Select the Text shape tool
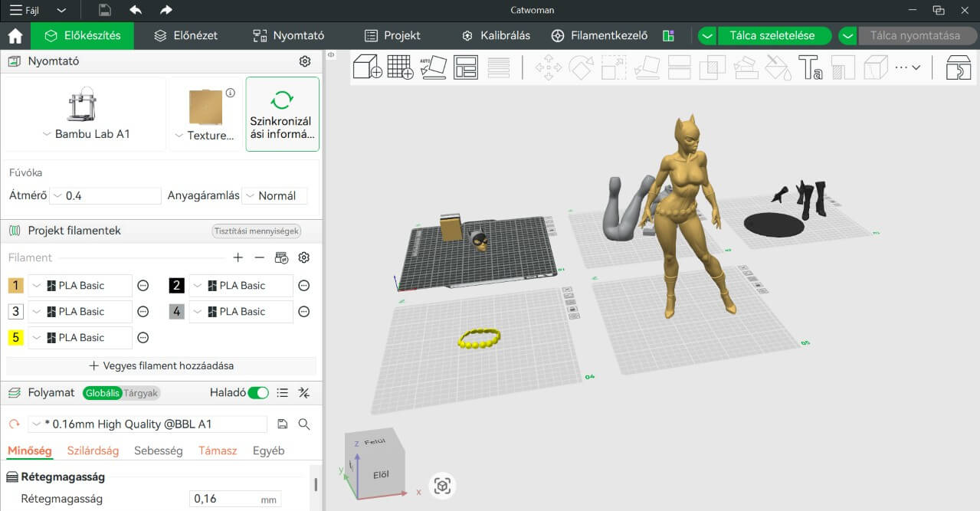Screen dimensions: 980x511 [x=810, y=67]
